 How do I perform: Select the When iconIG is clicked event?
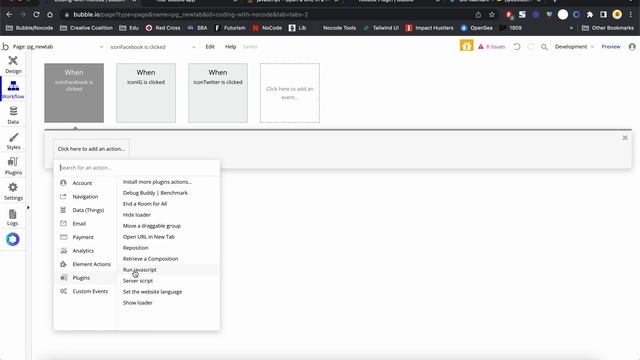click(146, 93)
